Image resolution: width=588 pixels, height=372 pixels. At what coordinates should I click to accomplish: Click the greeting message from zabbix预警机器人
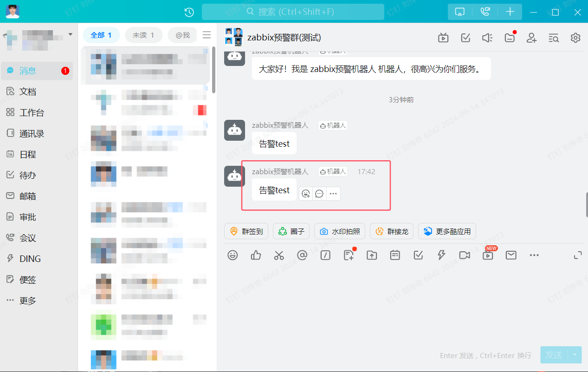pos(371,69)
